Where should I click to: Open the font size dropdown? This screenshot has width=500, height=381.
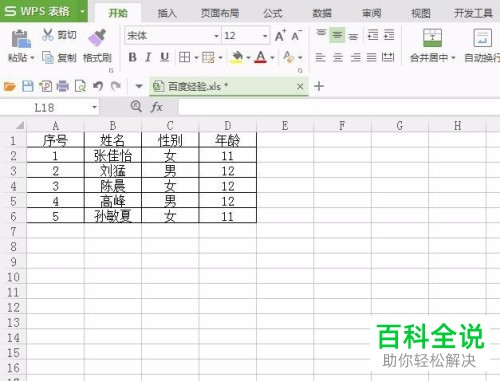(265, 36)
